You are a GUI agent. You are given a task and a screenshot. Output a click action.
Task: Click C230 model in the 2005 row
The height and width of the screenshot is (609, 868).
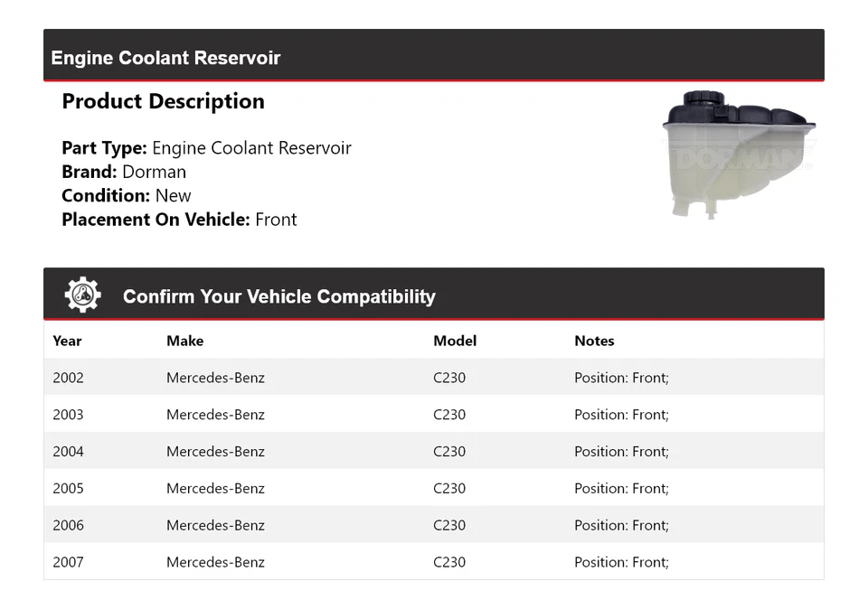(x=449, y=489)
